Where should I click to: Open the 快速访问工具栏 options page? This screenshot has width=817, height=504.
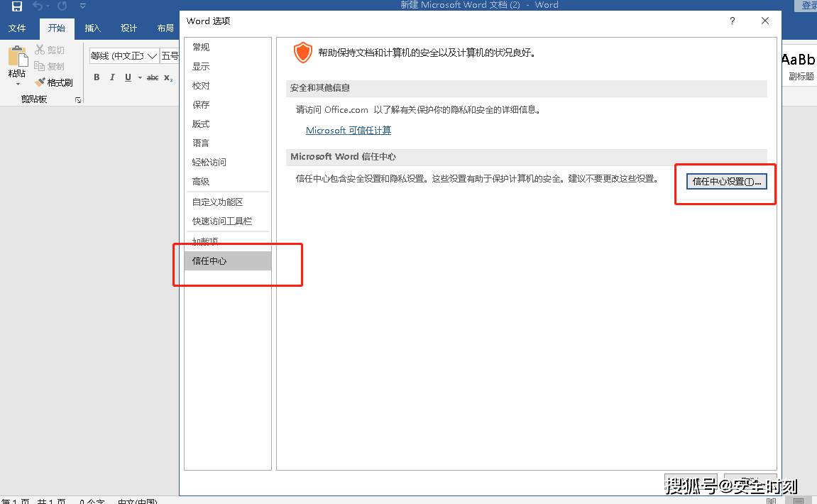click(x=228, y=221)
